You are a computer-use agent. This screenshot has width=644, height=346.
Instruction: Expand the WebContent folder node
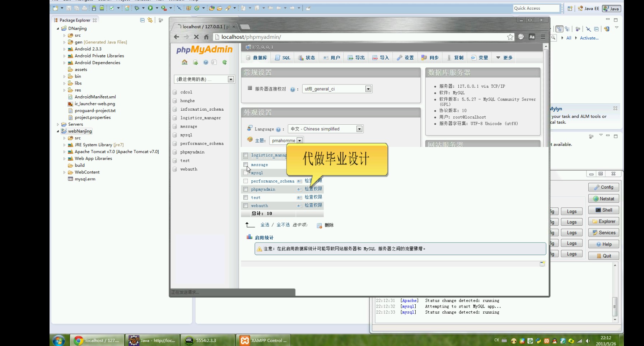64,172
